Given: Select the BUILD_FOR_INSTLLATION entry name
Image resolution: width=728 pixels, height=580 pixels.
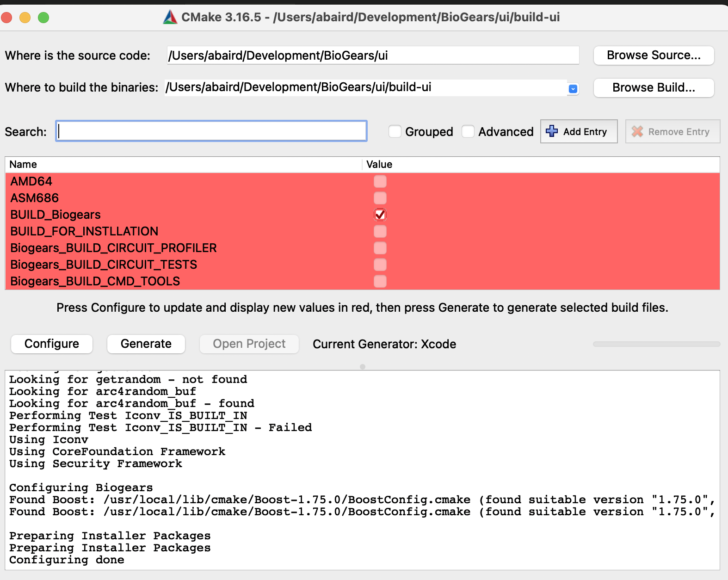Looking at the screenshot, I should 84,231.
